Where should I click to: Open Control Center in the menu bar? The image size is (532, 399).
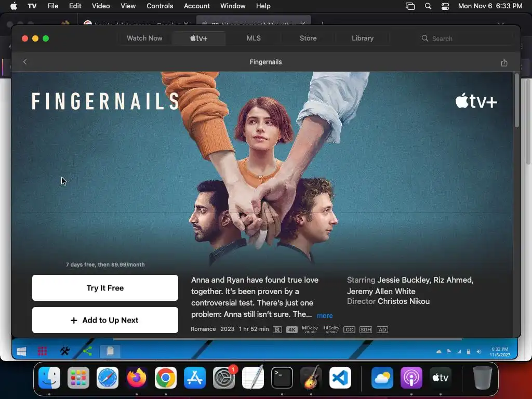[x=445, y=6]
